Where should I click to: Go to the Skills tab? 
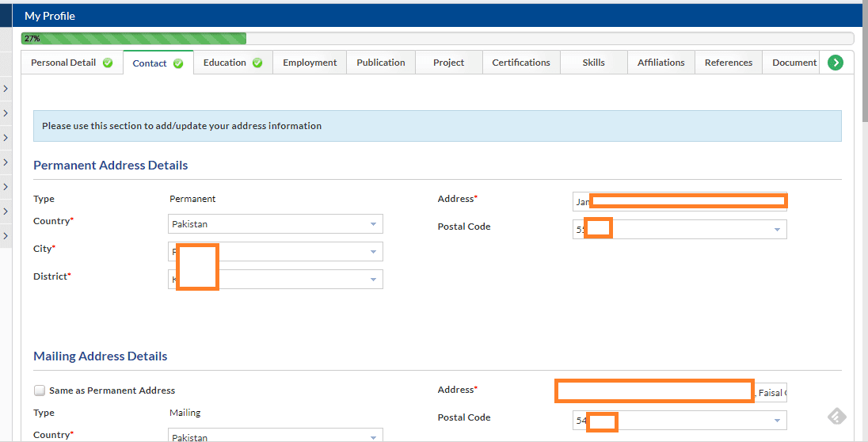coord(593,63)
